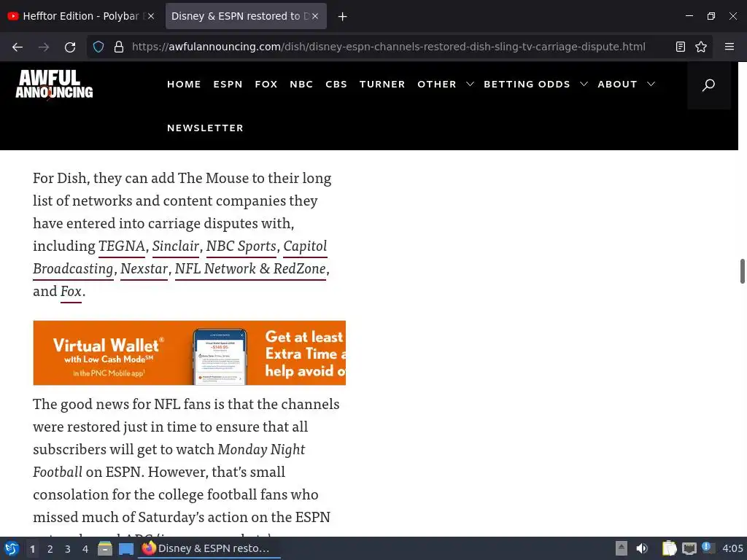Follow the TEGNA link

pyautogui.click(x=122, y=246)
